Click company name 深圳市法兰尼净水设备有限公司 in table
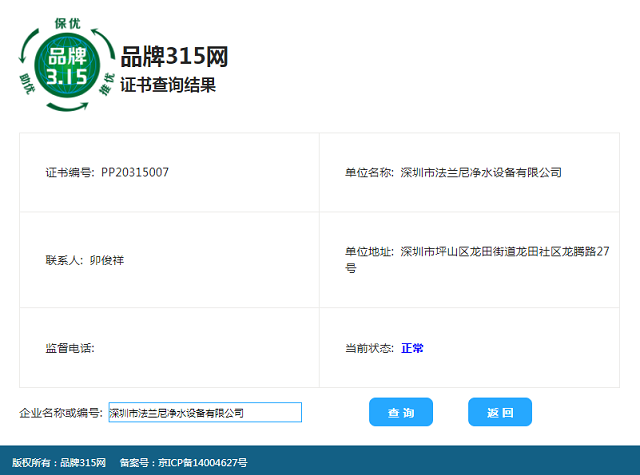640x475 pixels. click(481, 173)
